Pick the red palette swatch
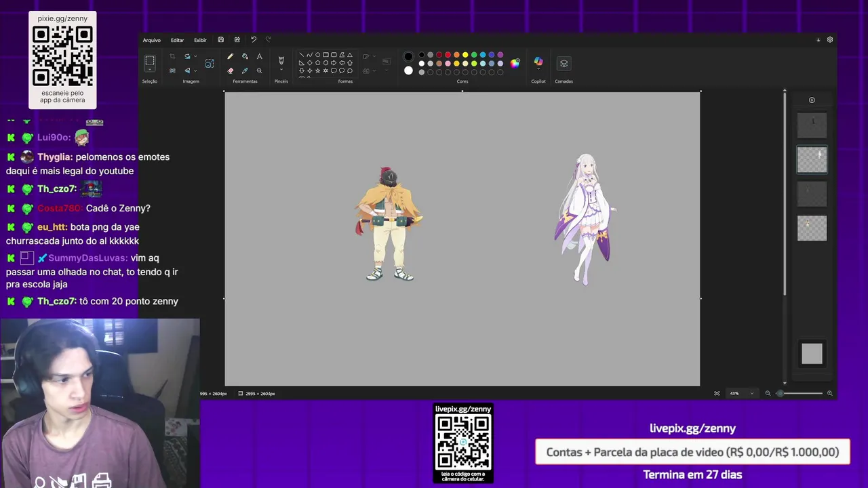 tap(448, 55)
